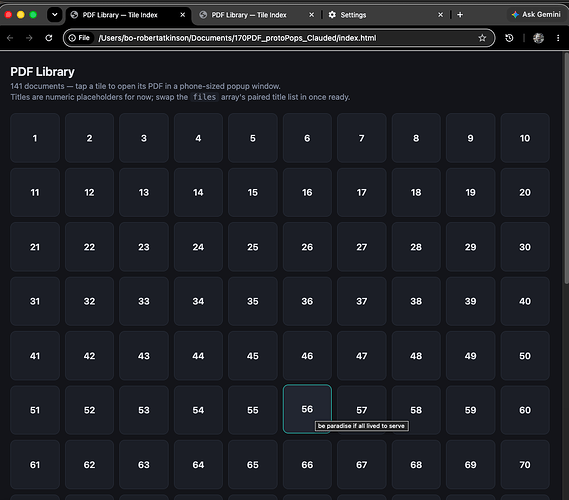This screenshot has height=500, width=569.
Task: Go forward to the next page
Action: point(29,38)
